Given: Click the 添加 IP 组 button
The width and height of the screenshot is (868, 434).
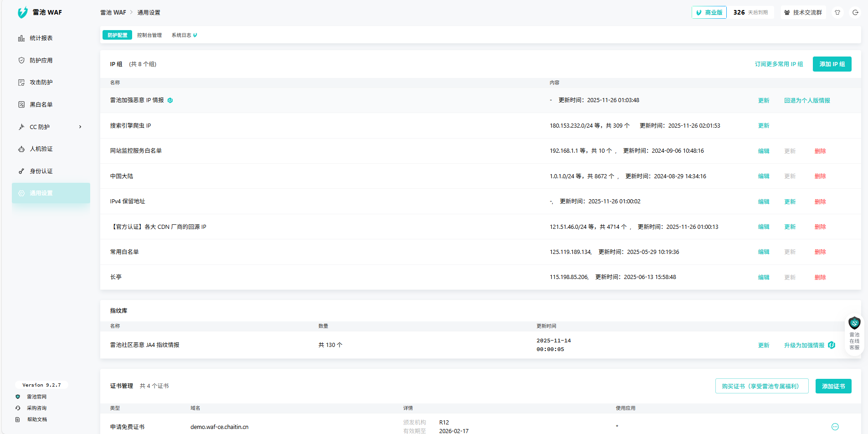Looking at the screenshot, I should click(x=832, y=64).
